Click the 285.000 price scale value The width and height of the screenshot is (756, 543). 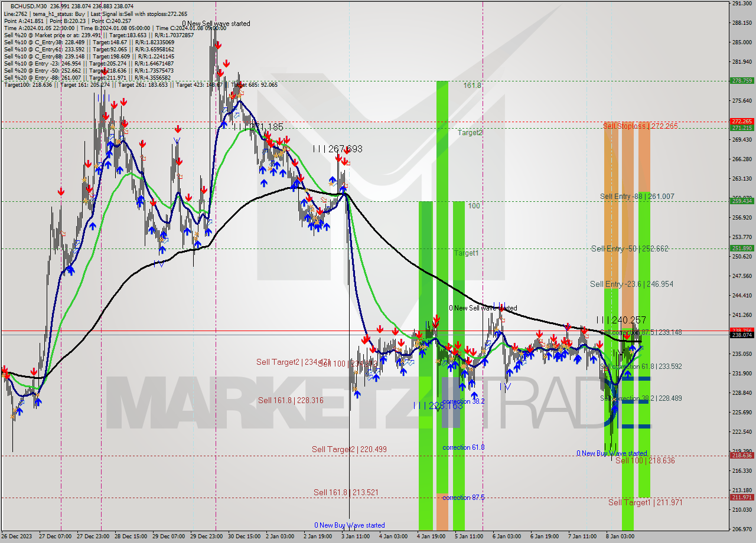pyautogui.click(x=742, y=42)
